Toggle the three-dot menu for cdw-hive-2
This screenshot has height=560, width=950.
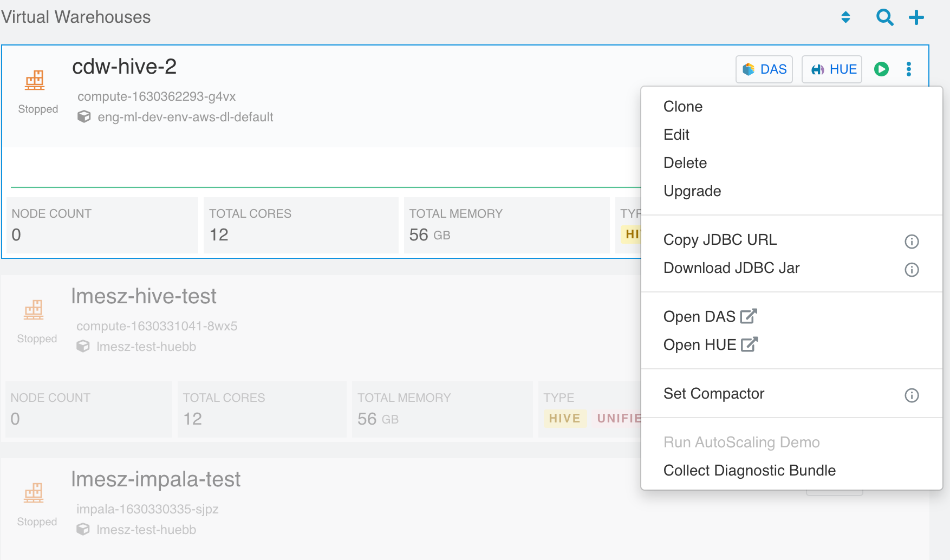909,69
